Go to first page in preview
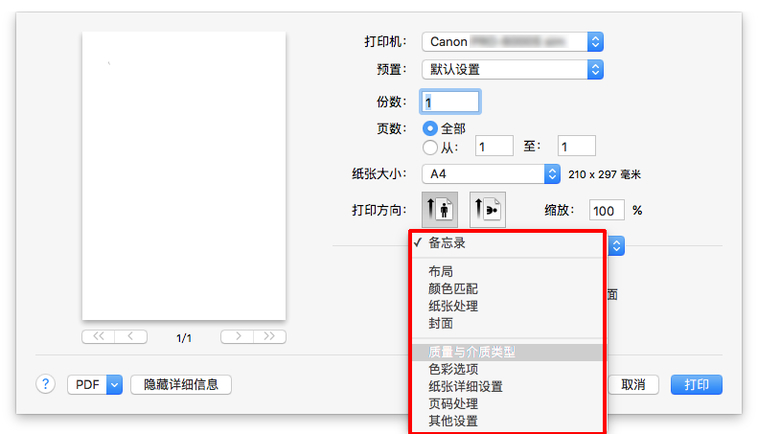This screenshot has height=434, width=758. point(98,337)
